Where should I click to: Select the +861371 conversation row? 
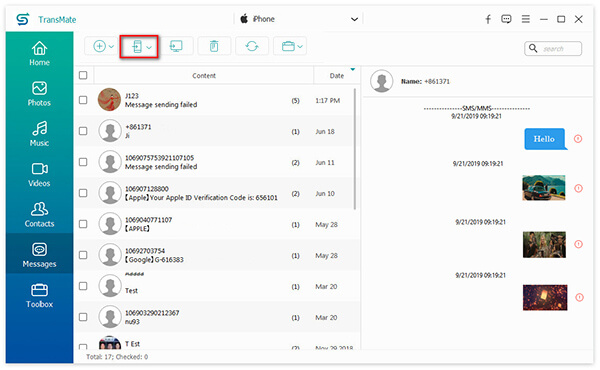217,131
